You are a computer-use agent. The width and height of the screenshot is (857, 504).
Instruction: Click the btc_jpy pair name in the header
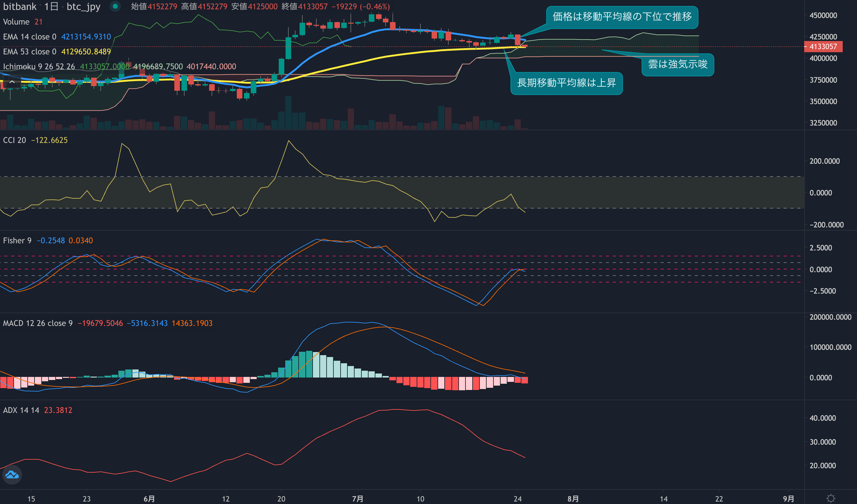tap(83, 7)
